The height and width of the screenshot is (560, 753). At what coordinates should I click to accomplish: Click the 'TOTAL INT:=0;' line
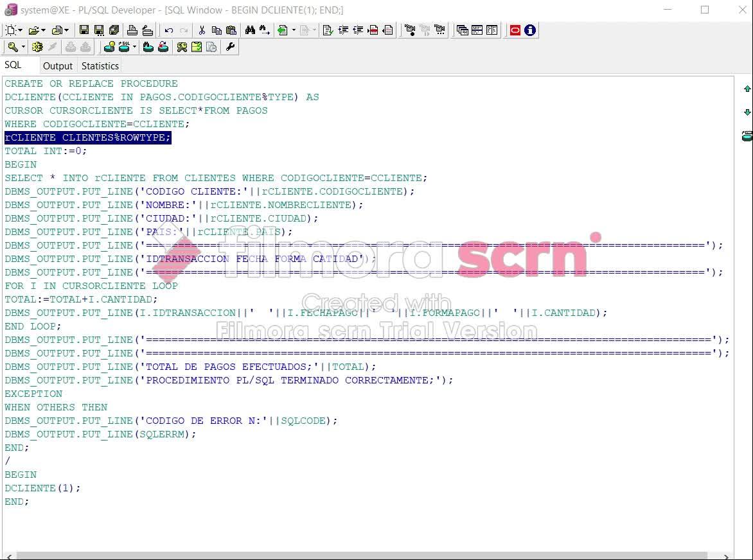coord(46,151)
